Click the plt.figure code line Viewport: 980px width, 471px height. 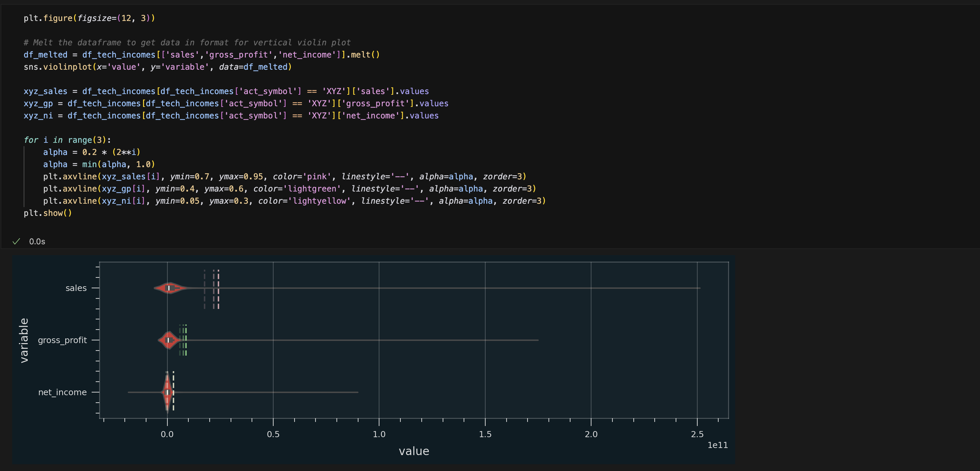click(x=89, y=18)
